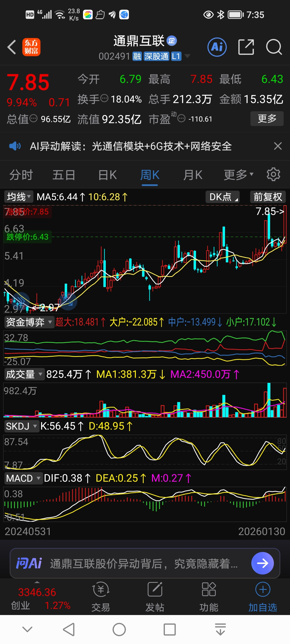290x644 pixels.
Task: Open the 更多 period dropdown
Action: click(239, 175)
